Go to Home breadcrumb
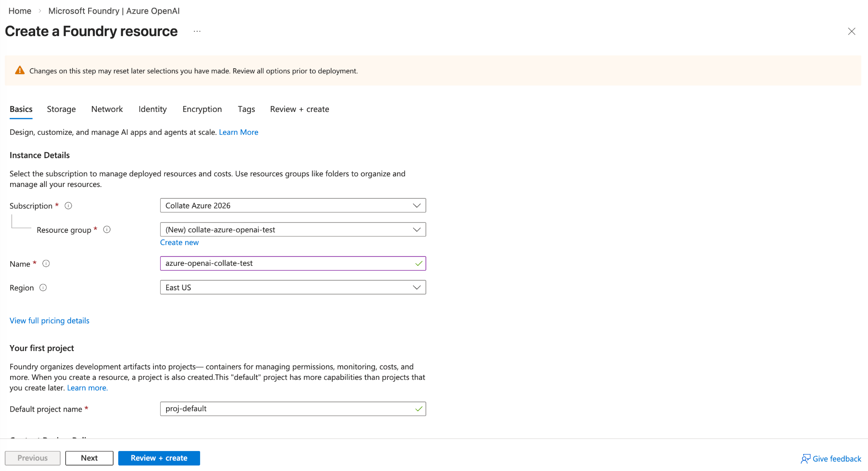This screenshot has height=471, width=868. point(20,11)
